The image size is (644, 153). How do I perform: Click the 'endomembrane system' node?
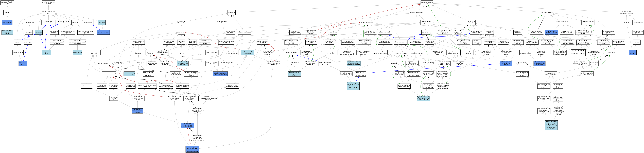tap(63, 22)
